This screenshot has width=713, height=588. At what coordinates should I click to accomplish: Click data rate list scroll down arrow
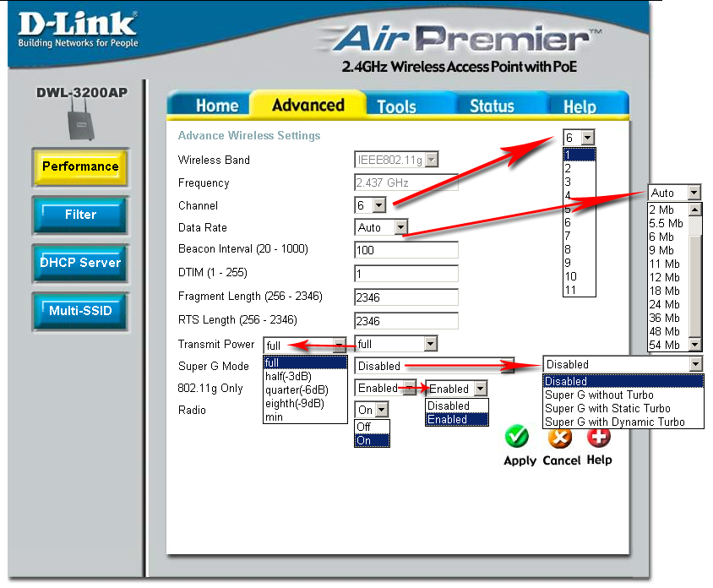tap(694, 345)
